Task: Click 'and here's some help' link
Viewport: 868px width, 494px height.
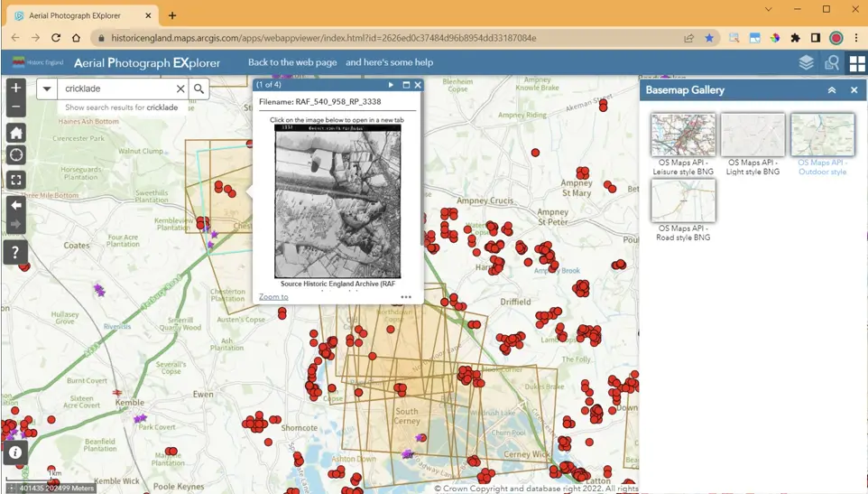Action: (389, 62)
